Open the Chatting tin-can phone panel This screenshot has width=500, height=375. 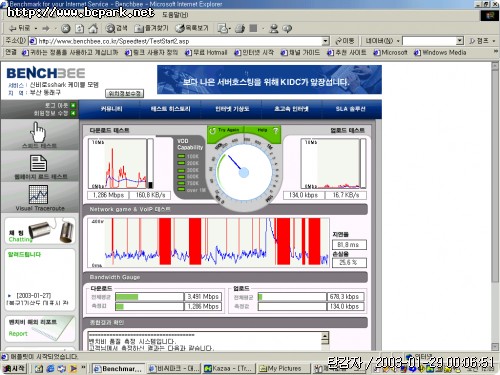pyautogui.click(x=40, y=232)
